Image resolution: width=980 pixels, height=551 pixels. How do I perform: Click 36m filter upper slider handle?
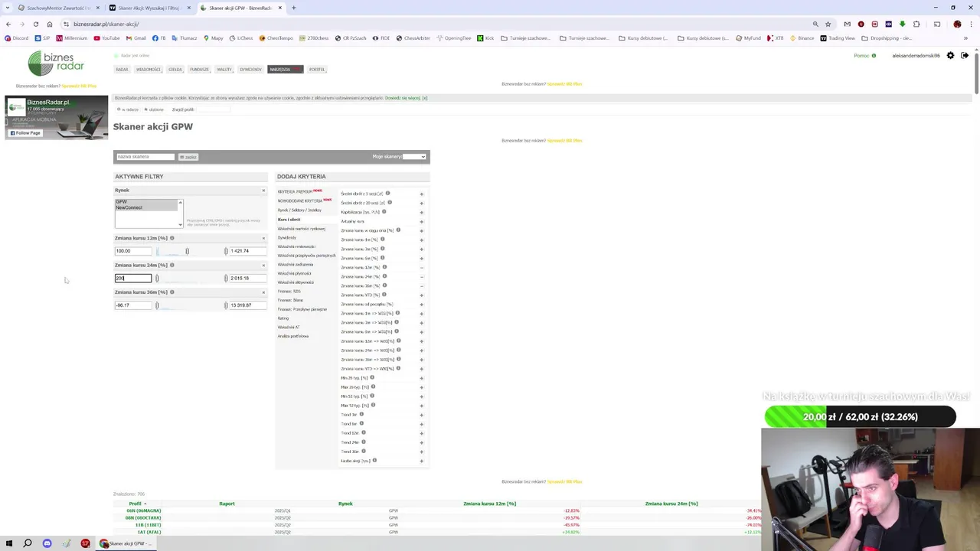226,305
